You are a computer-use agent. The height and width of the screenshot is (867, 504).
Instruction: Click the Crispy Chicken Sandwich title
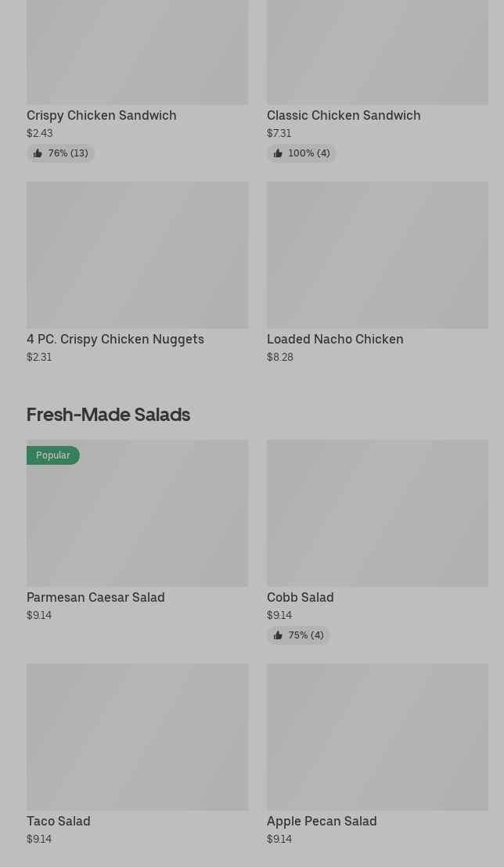click(101, 116)
